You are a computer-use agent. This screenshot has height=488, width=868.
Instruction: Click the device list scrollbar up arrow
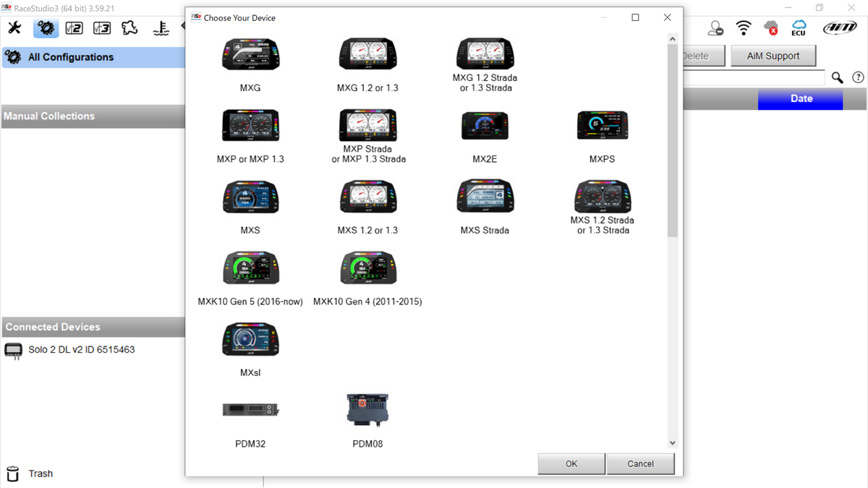click(x=672, y=38)
